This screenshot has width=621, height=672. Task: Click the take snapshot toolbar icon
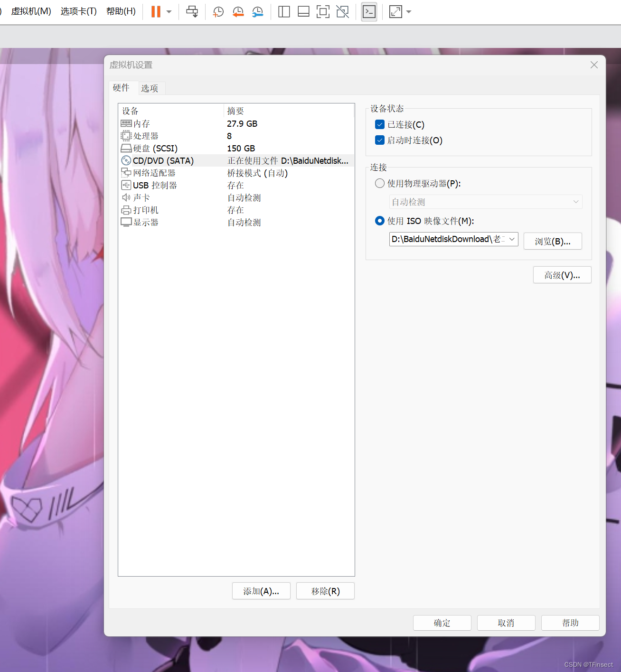(x=218, y=11)
